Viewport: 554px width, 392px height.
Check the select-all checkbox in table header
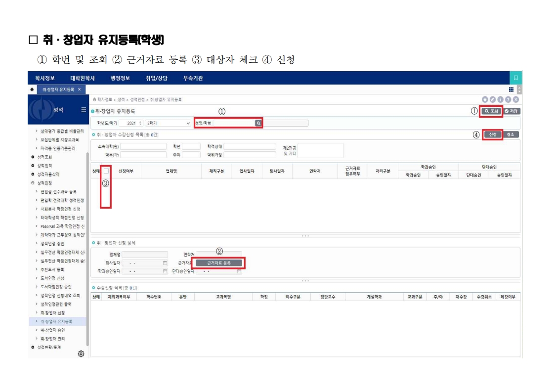[x=106, y=171]
